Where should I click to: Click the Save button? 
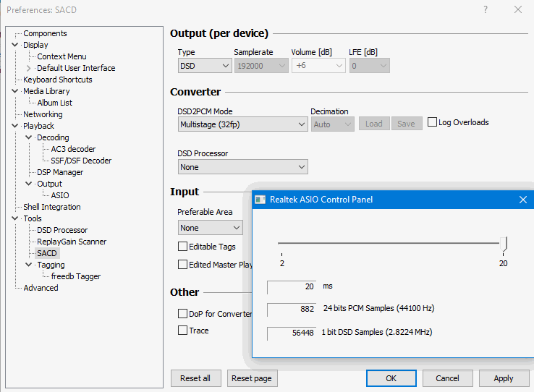click(407, 124)
